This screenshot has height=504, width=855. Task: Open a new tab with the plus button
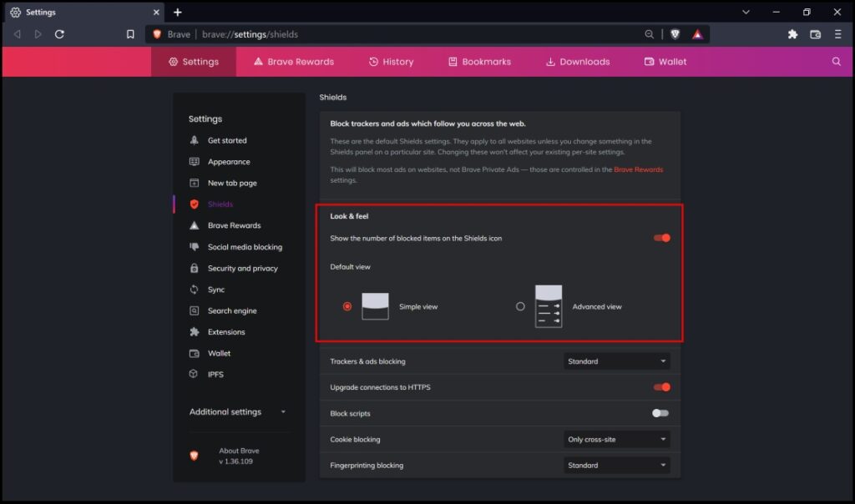178,12
